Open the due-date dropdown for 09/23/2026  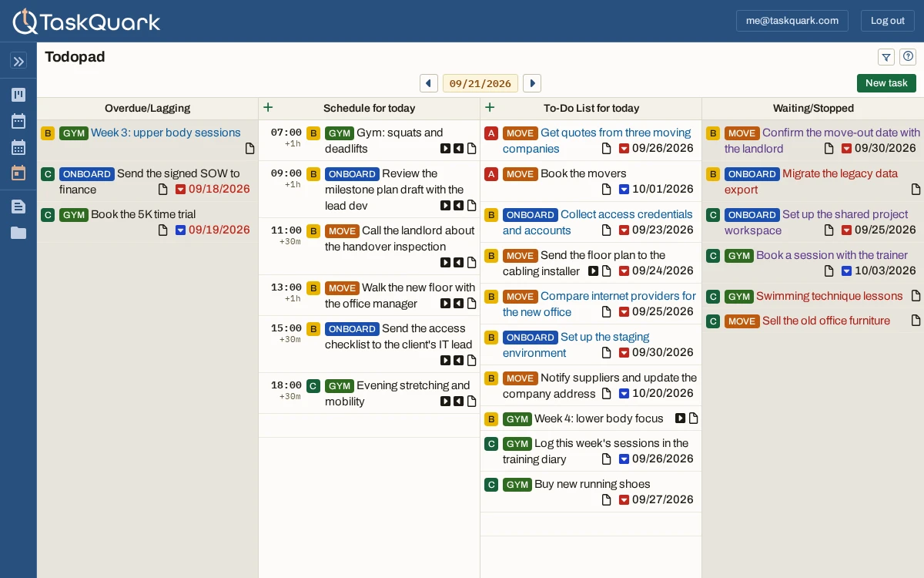point(624,230)
